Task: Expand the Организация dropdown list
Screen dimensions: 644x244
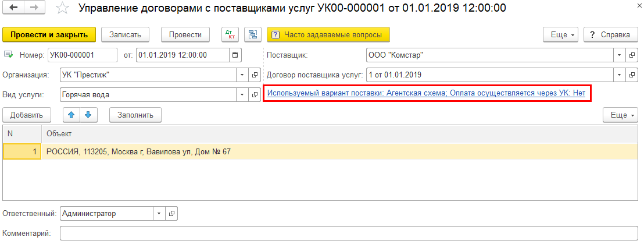Action: coord(243,75)
